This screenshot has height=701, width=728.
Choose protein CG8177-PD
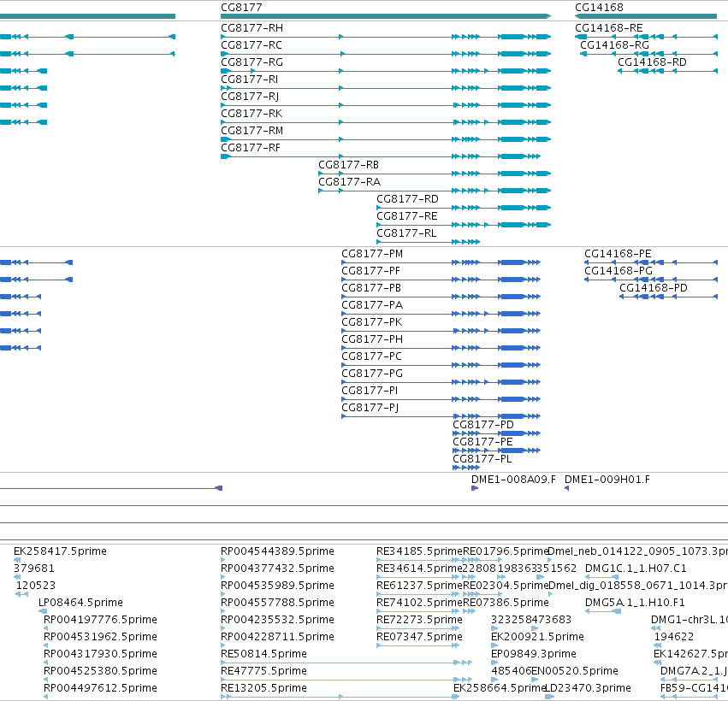coord(483,426)
